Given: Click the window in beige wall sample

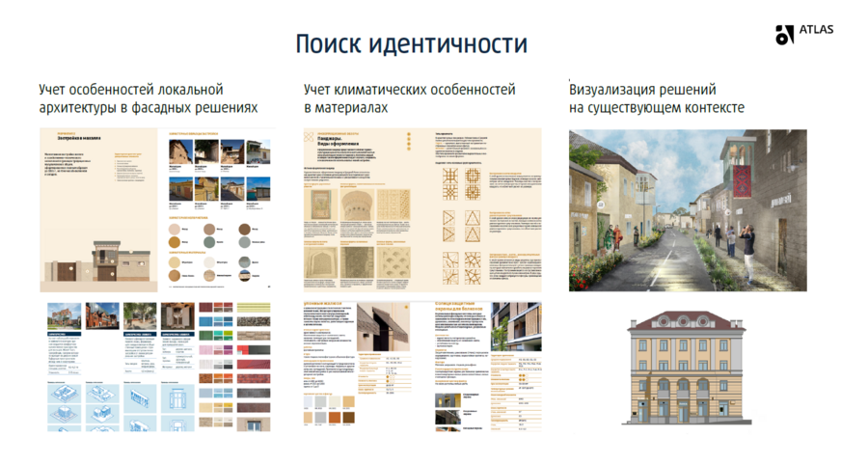Looking at the screenshot, I should tap(254, 426).
